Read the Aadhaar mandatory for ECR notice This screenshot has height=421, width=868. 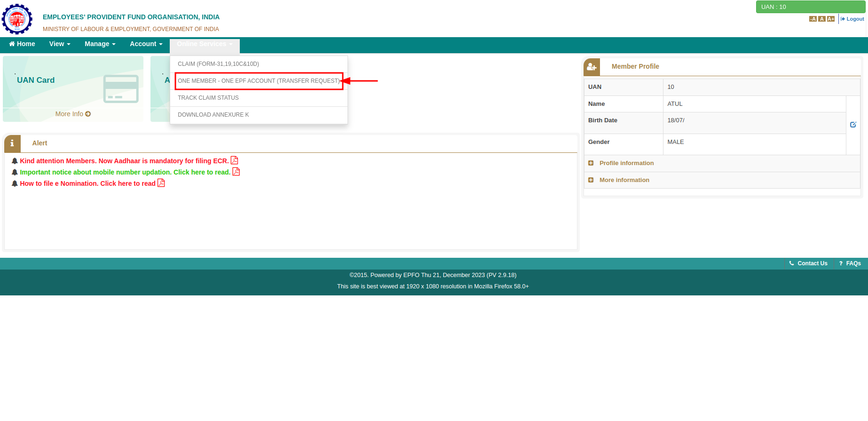click(124, 161)
